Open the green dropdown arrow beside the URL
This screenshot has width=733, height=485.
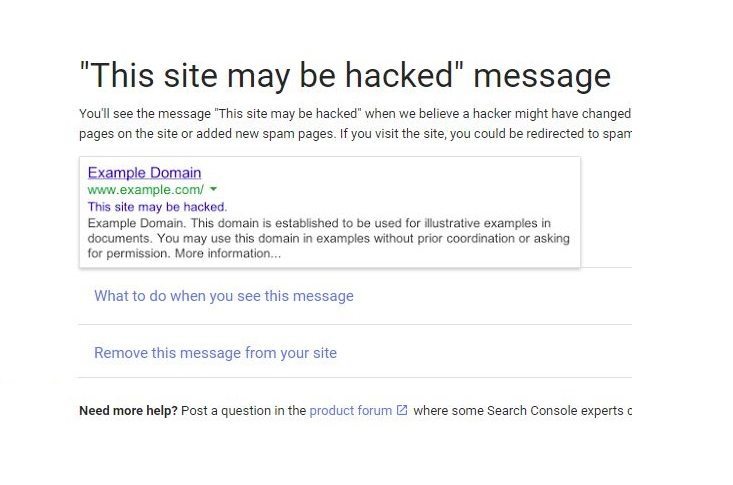click(x=214, y=189)
